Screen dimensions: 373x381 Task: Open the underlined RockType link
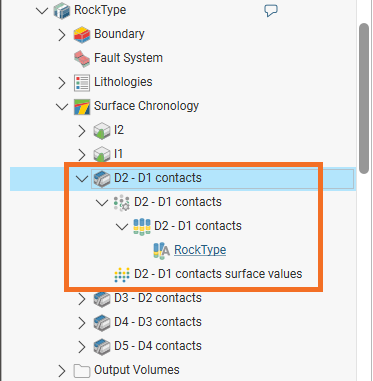[200, 250]
